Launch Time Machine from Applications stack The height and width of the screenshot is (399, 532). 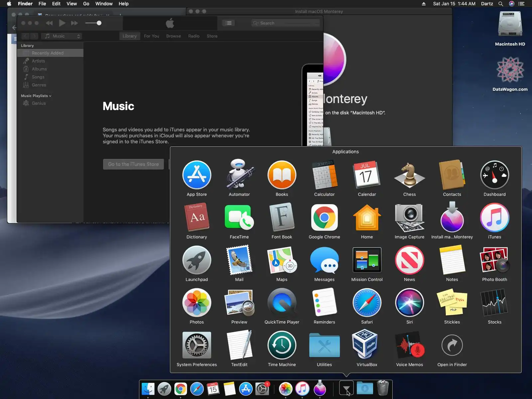[282, 345]
